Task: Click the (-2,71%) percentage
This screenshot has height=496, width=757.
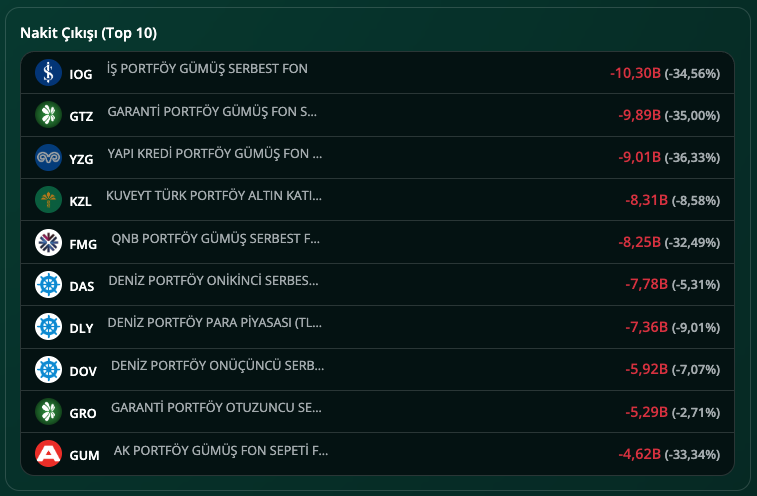Action: pos(696,413)
